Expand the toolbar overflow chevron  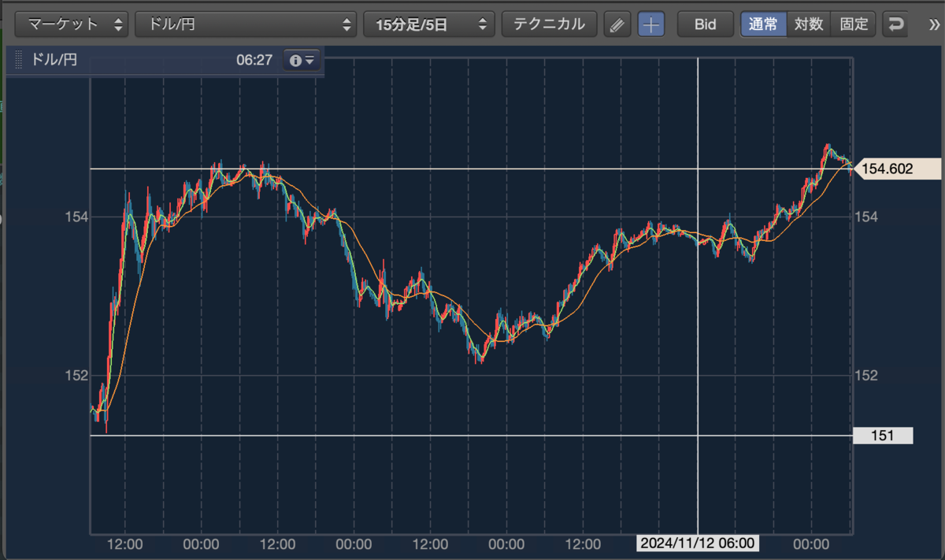coord(934,24)
